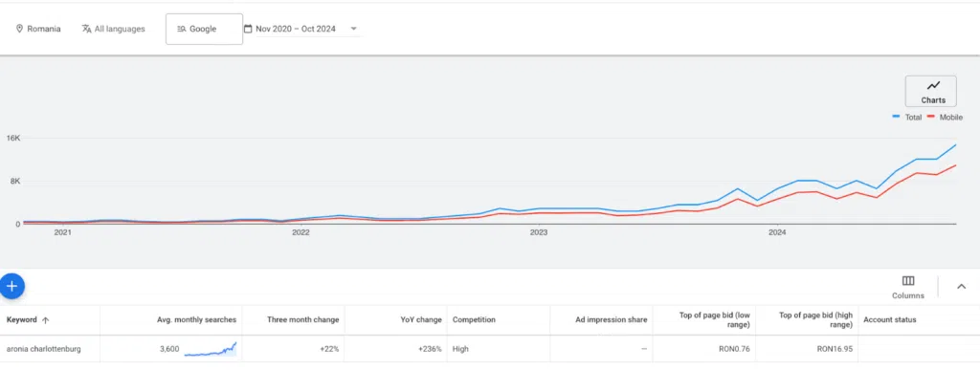
Task: Click the 8K y-axis label
Action: [x=15, y=181]
